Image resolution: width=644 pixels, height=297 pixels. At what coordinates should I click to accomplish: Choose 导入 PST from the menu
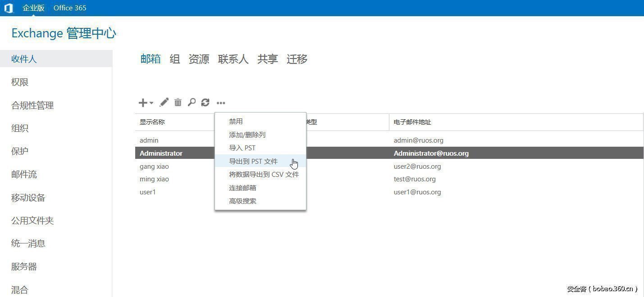point(242,148)
